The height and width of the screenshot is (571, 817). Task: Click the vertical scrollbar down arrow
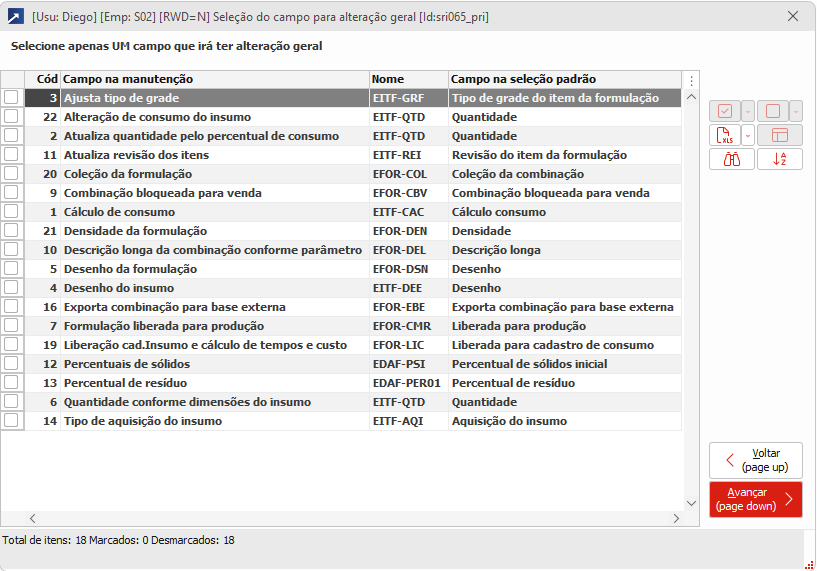tap(691, 503)
